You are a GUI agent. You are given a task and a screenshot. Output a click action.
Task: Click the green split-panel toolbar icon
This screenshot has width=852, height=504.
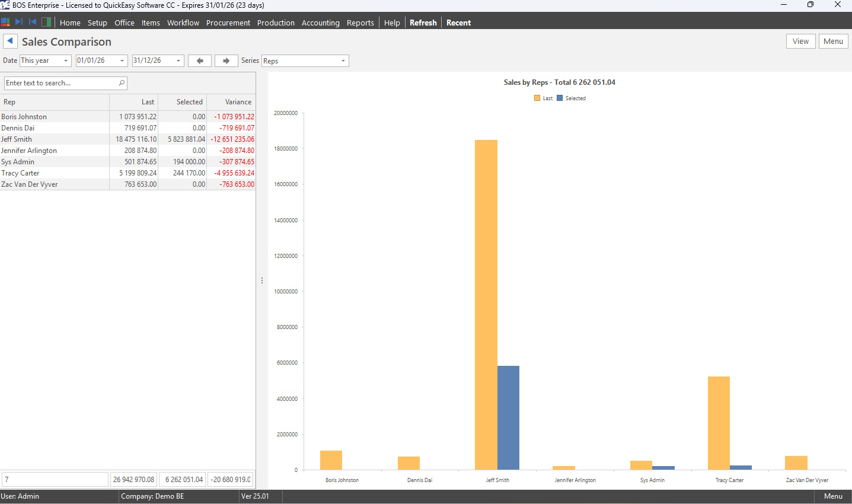(x=46, y=22)
